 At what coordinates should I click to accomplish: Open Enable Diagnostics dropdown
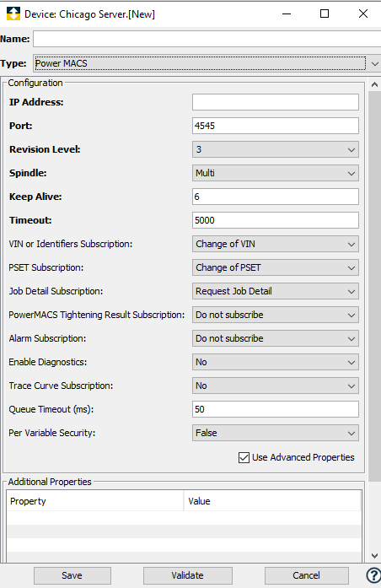click(x=276, y=362)
